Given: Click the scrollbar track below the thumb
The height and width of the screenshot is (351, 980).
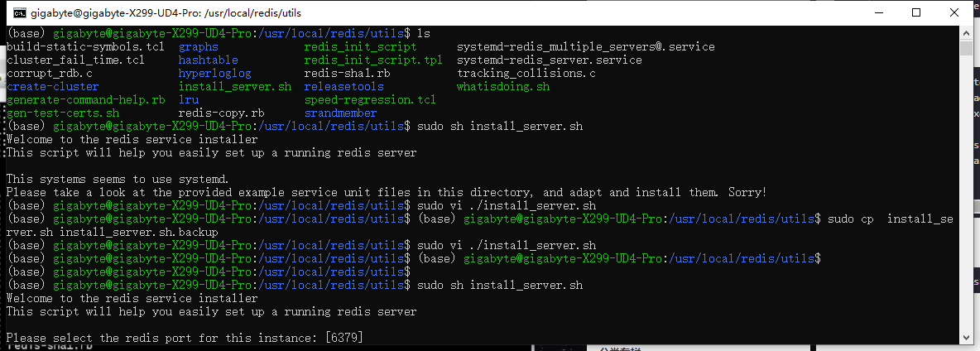Looking at the screenshot, I should click(966, 194).
